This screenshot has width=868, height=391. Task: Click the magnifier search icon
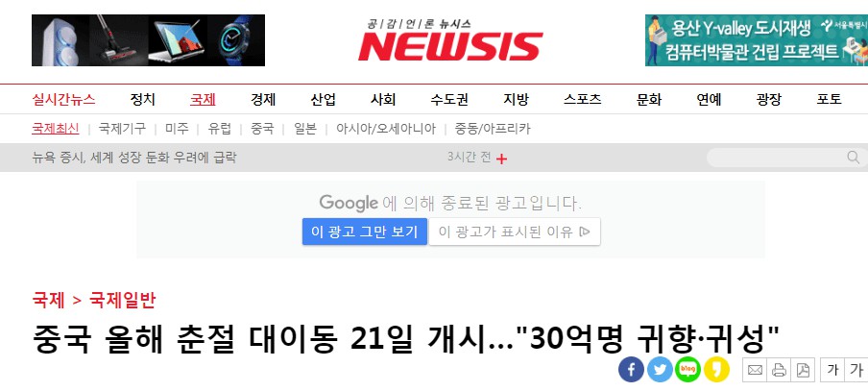[853, 158]
